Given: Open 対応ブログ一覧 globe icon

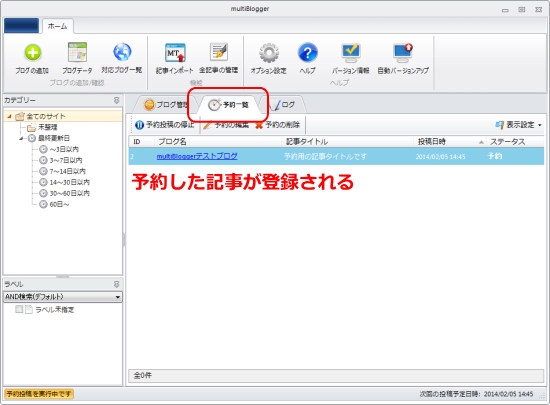Looking at the screenshot, I should click(122, 52).
